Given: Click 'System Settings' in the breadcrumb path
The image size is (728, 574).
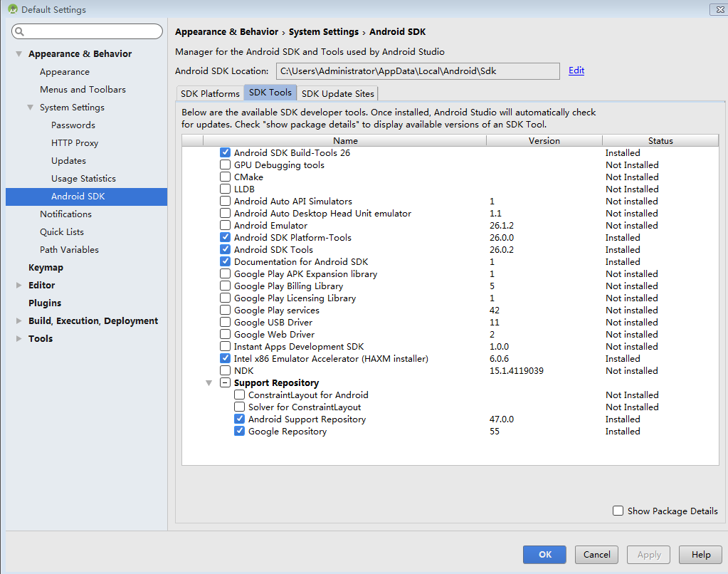Looking at the screenshot, I should pyautogui.click(x=324, y=31).
